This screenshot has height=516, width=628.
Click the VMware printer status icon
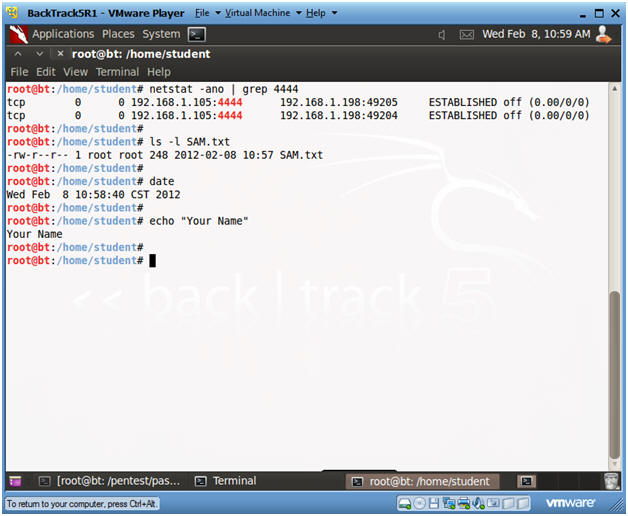click(464, 503)
